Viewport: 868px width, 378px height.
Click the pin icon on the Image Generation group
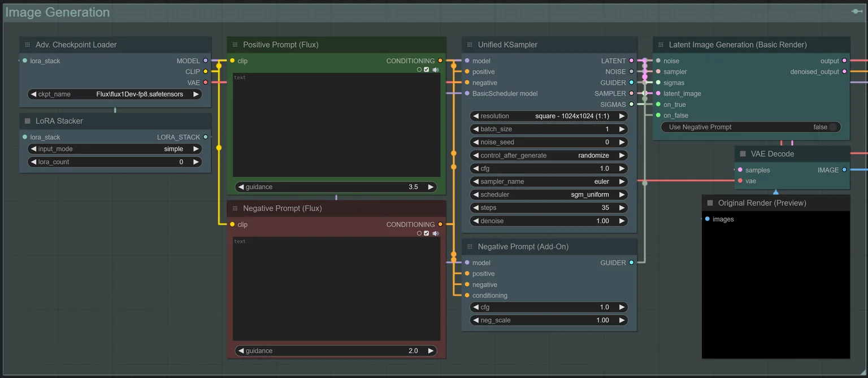pyautogui.click(x=857, y=11)
